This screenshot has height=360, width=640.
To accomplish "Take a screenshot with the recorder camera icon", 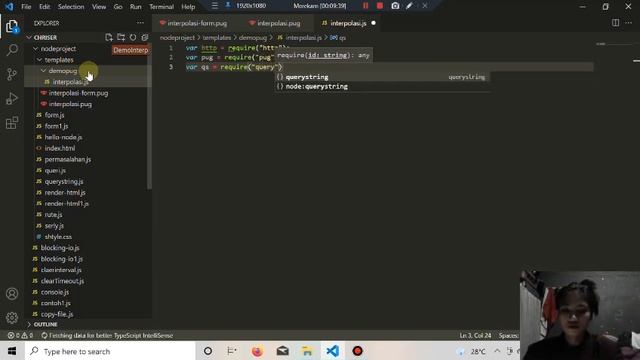I will (395, 6).
